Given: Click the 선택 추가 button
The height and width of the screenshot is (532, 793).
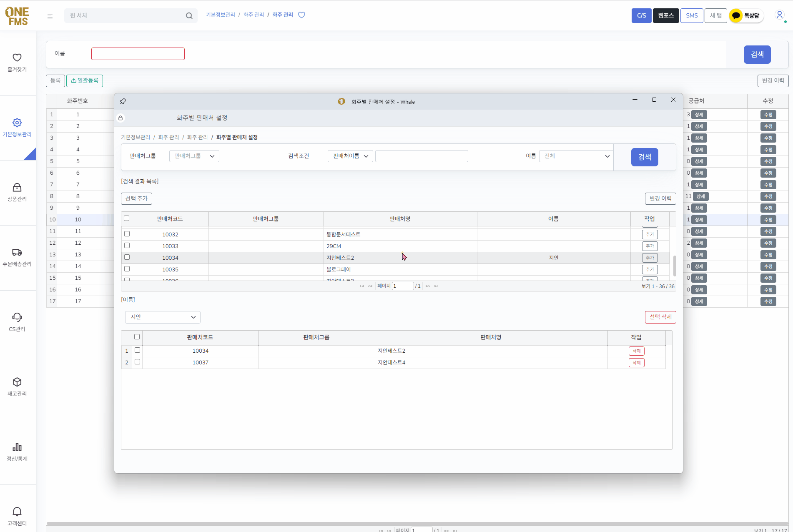Looking at the screenshot, I should tap(136, 198).
